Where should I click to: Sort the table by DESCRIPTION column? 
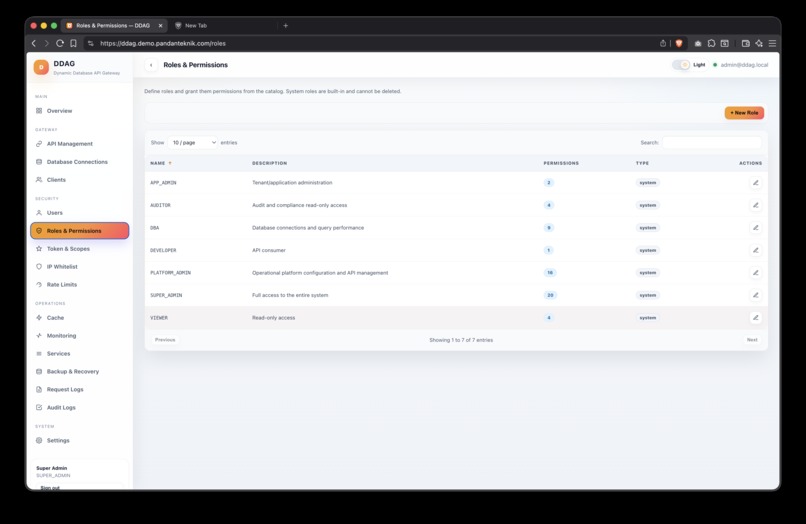(x=269, y=163)
